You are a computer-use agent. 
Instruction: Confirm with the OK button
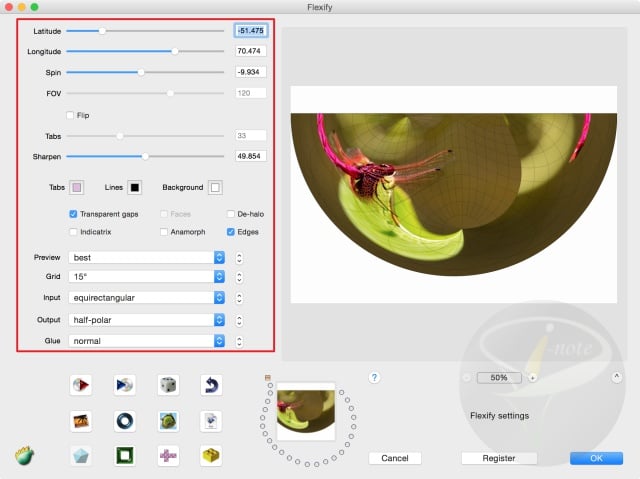pyautogui.click(x=596, y=458)
